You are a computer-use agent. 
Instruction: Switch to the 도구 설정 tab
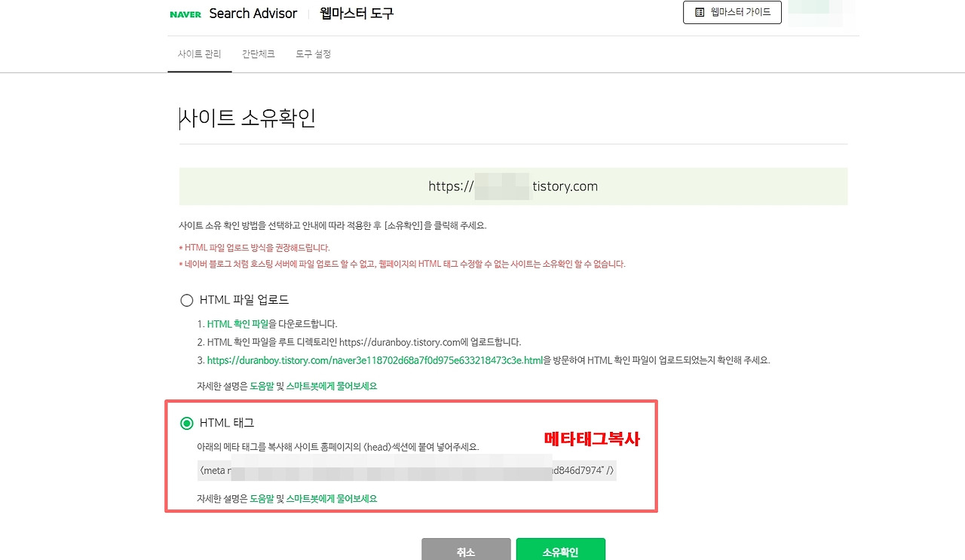[x=314, y=54]
